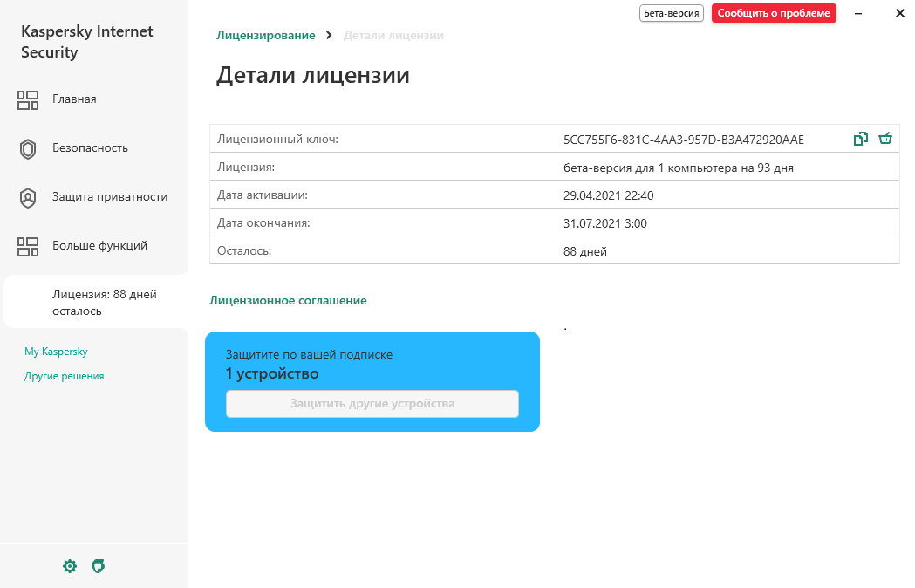Click the Защитите по вашей подписке text
Image resolution: width=915 pixels, height=588 pixels.
click(309, 354)
